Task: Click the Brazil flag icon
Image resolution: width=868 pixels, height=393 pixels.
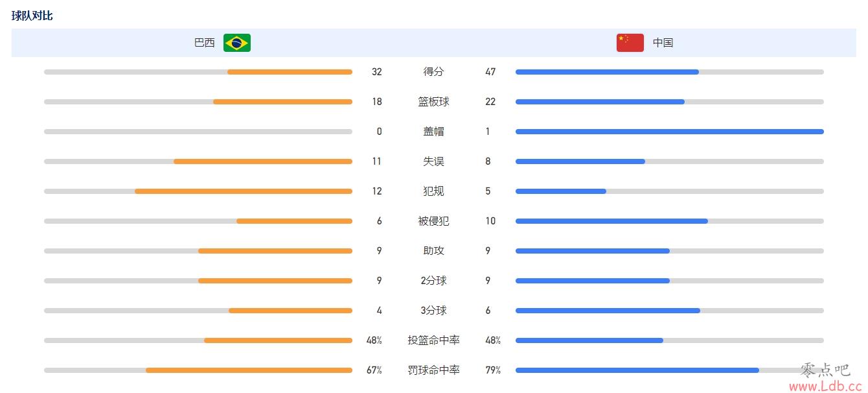Action: point(237,43)
